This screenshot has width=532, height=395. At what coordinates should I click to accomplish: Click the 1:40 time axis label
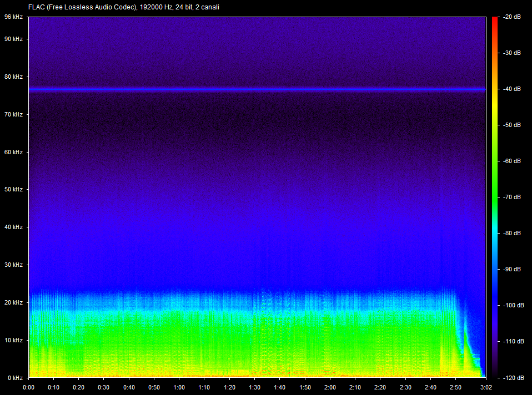click(280, 387)
